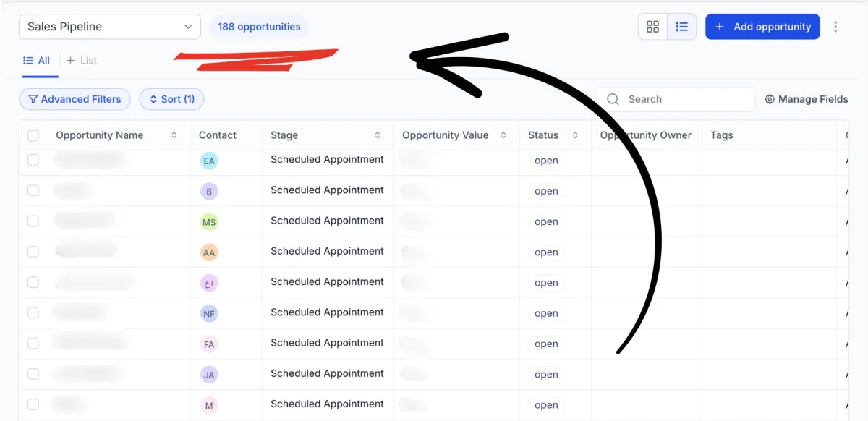Check the select-all header checkbox
Screen dimensions: 868x421
33,135
